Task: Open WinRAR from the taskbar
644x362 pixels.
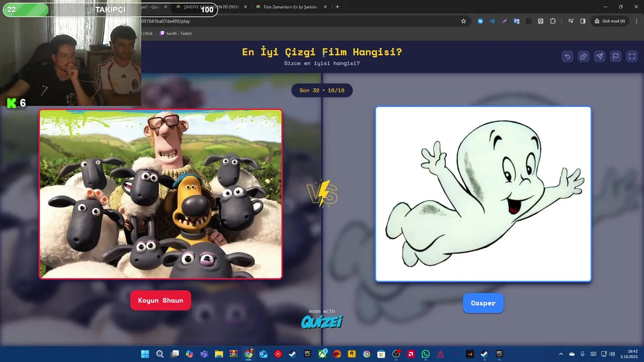Action: [x=233, y=354]
